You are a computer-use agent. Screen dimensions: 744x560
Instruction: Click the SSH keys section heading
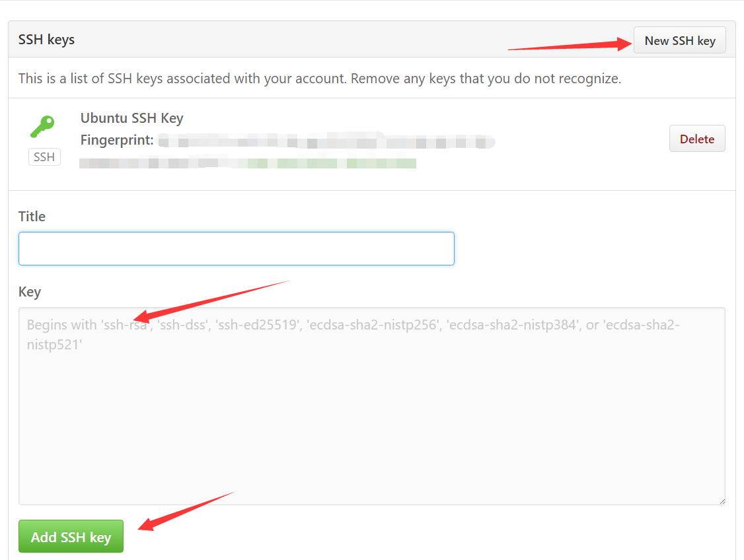pyautogui.click(x=46, y=40)
